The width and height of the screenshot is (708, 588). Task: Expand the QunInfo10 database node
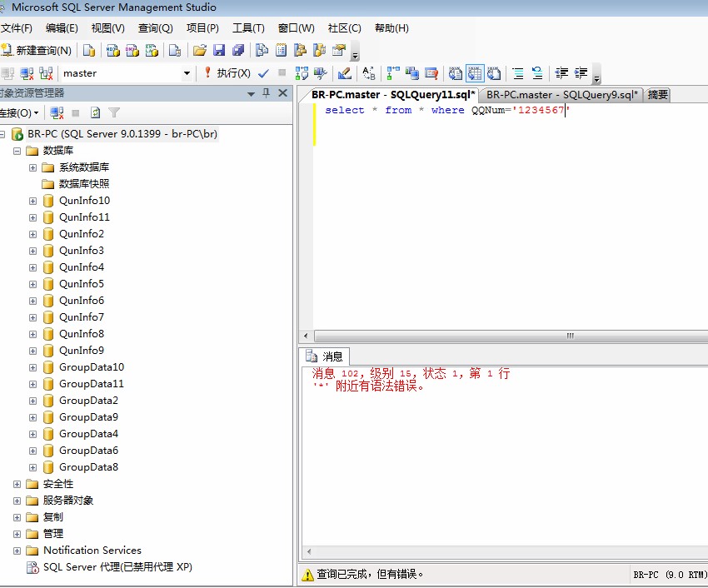33,201
